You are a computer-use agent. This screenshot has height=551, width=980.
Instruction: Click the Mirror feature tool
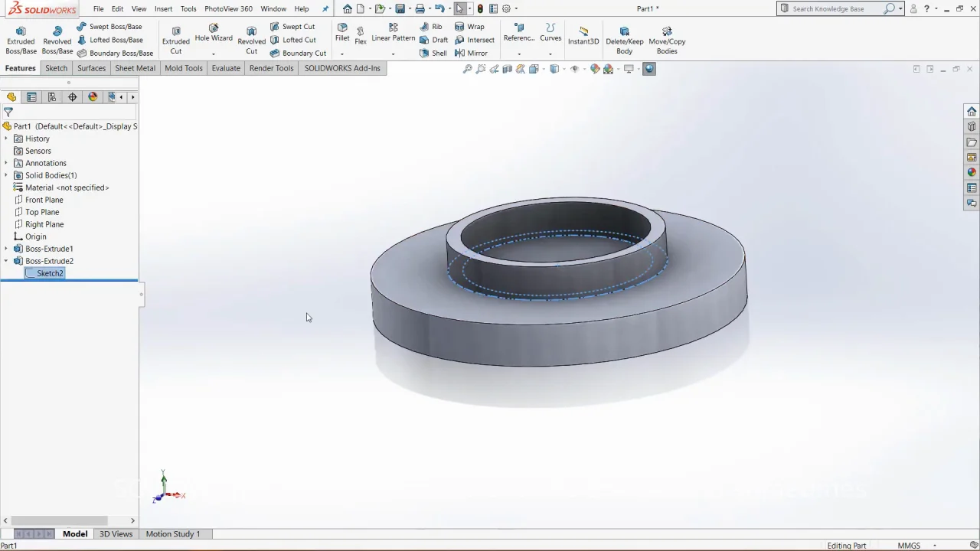pyautogui.click(x=471, y=54)
